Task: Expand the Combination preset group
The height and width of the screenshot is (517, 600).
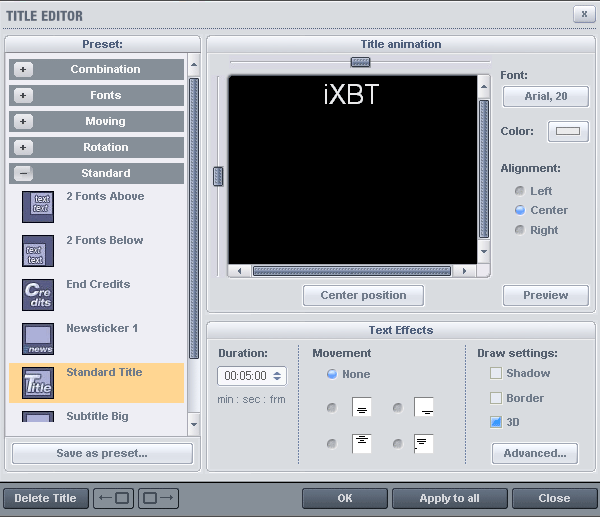Action: (x=23, y=69)
